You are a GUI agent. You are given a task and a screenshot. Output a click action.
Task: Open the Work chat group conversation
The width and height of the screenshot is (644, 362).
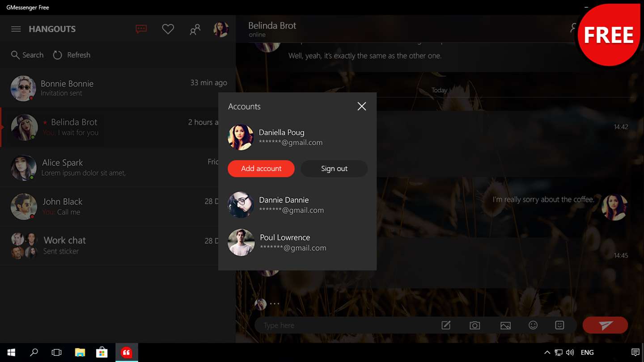click(x=118, y=245)
